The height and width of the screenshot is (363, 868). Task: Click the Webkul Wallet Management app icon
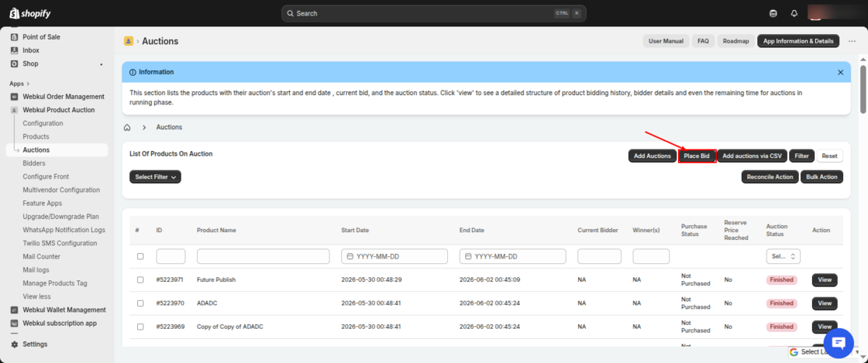click(15, 310)
